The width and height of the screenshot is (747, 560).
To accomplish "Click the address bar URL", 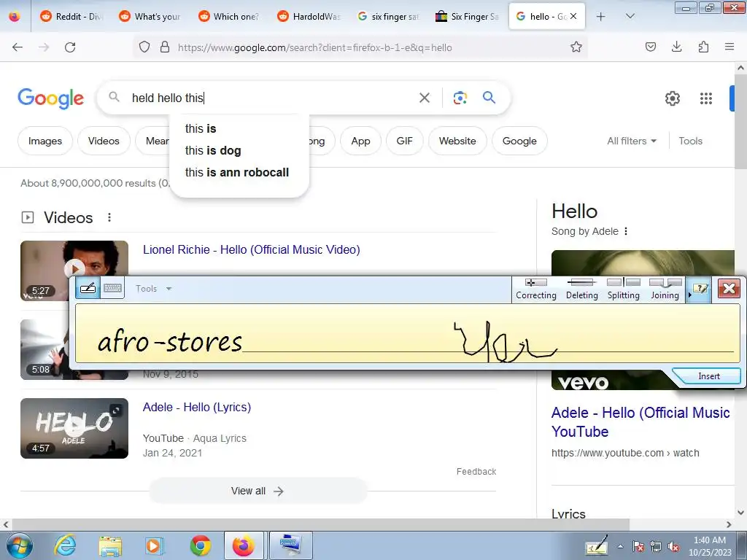I will [x=315, y=47].
